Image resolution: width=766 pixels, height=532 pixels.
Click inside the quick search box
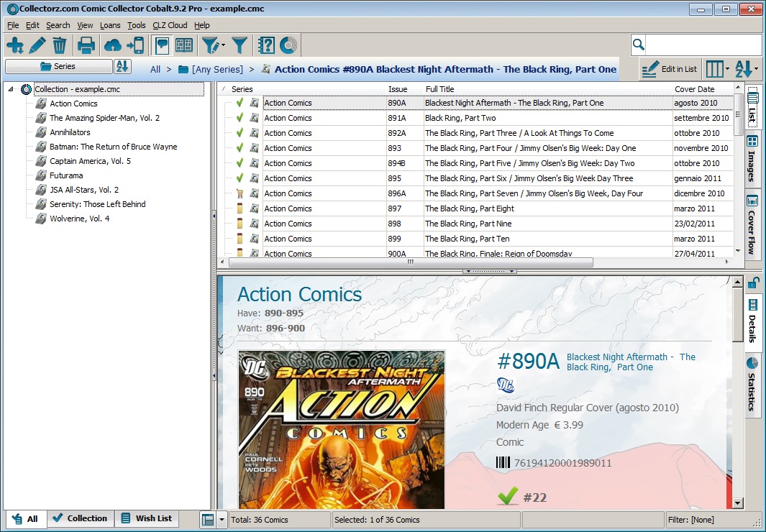(703, 45)
